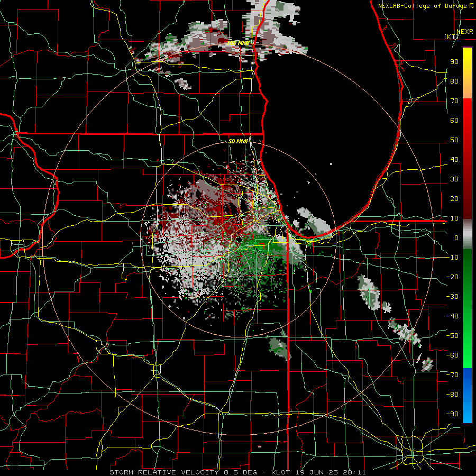The image size is (476, 476).
Task: Click the 30 knot scale value
Action: click(x=454, y=179)
